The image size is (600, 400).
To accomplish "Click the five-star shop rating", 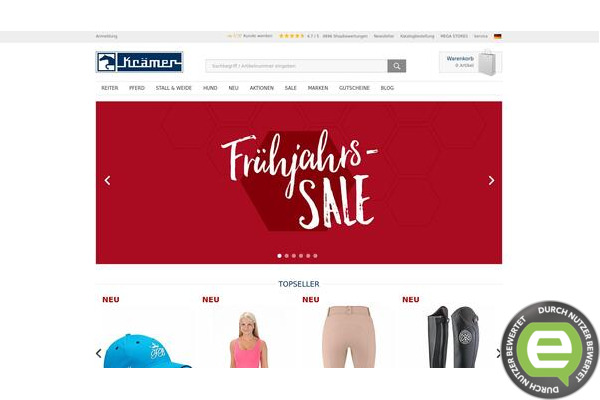I will [292, 36].
